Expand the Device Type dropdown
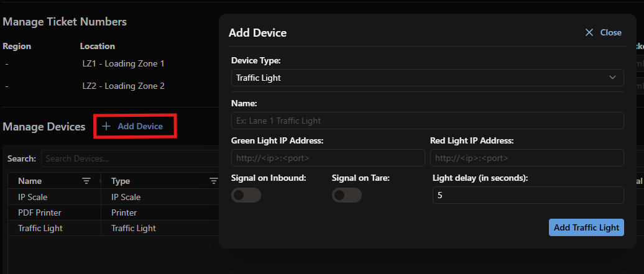644x274 pixels. pyautogui.click(x=428, y=78)
